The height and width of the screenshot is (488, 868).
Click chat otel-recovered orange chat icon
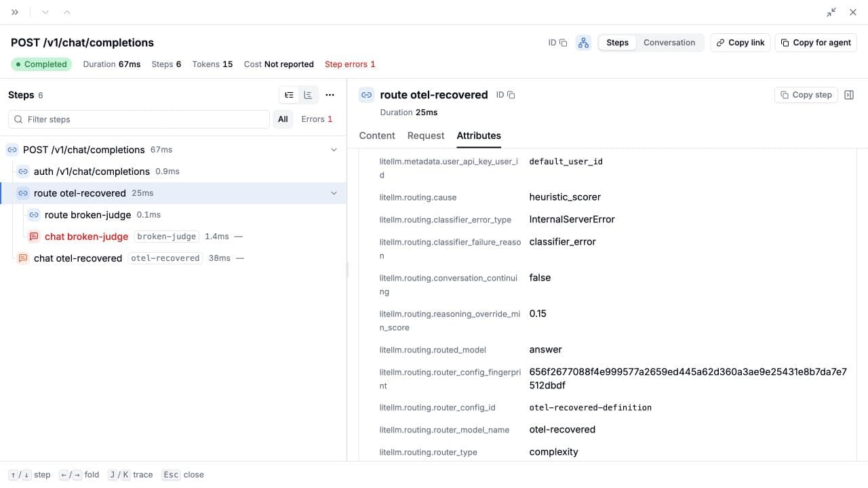coord(23,258)
